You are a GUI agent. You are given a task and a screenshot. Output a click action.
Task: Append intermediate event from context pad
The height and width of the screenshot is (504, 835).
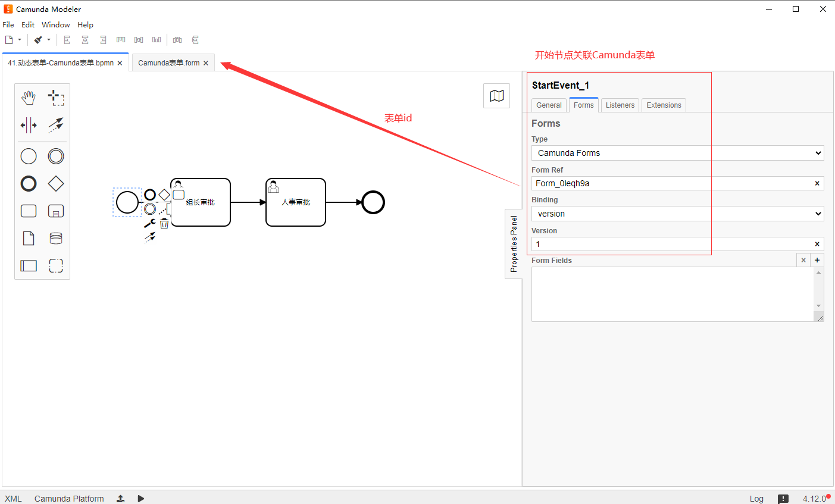(150, 209)
